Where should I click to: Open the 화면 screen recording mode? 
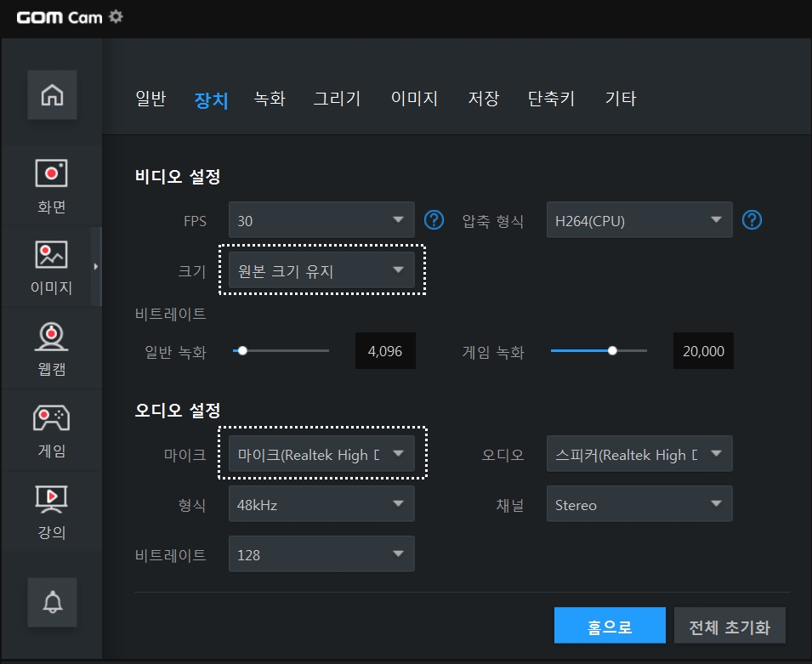(x=51, y=186)
